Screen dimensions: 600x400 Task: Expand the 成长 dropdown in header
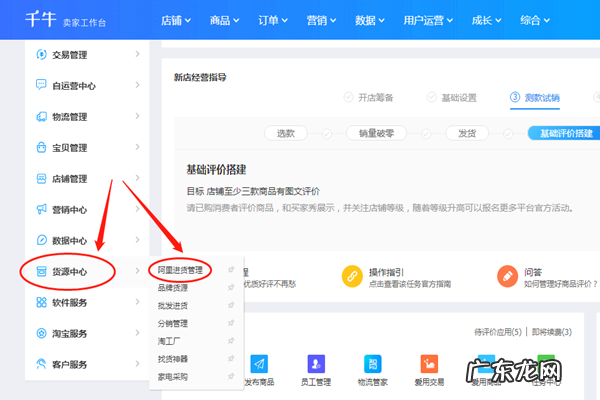click(x=486, y=20)
